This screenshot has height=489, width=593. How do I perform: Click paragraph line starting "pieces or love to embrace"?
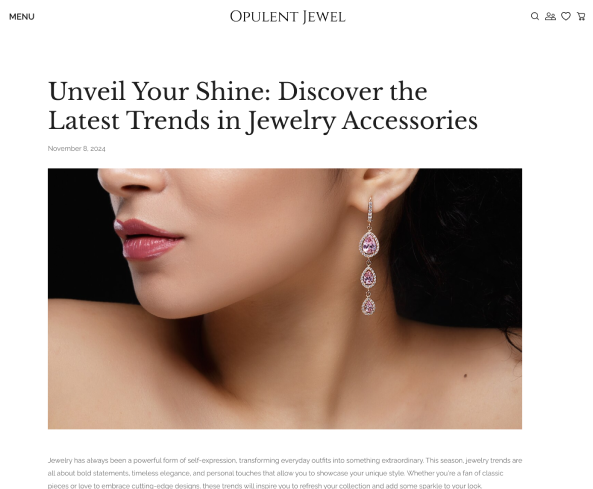click(265, 486)
